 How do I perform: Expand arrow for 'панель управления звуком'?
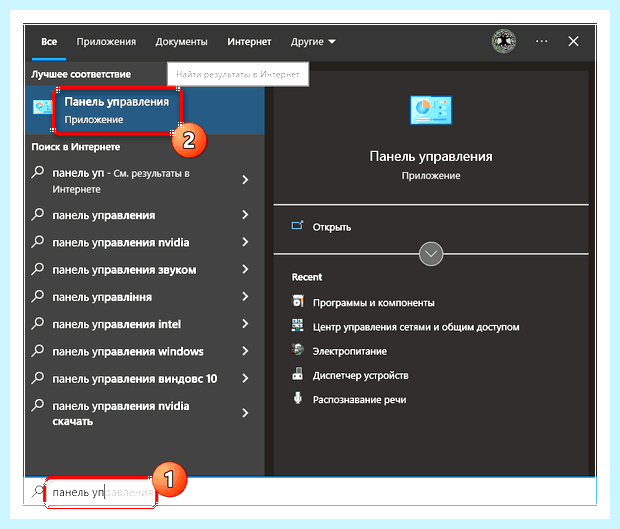pos(245,269)
